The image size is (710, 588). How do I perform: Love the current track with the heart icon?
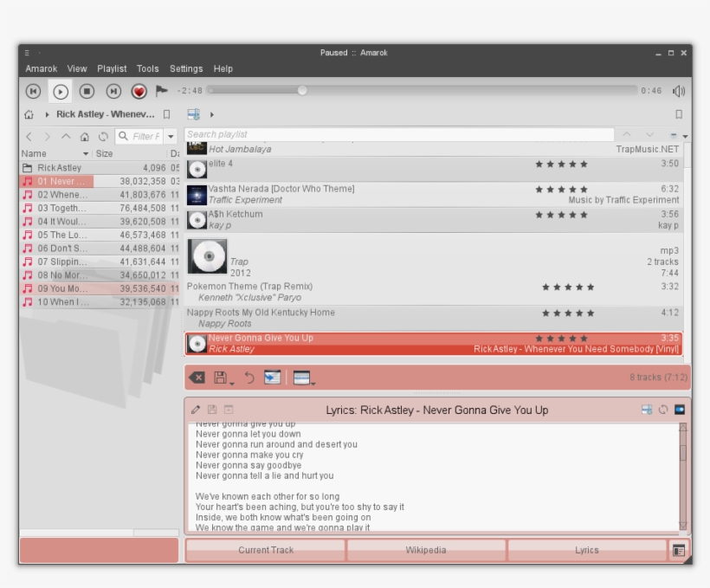(x=139, y=91)
